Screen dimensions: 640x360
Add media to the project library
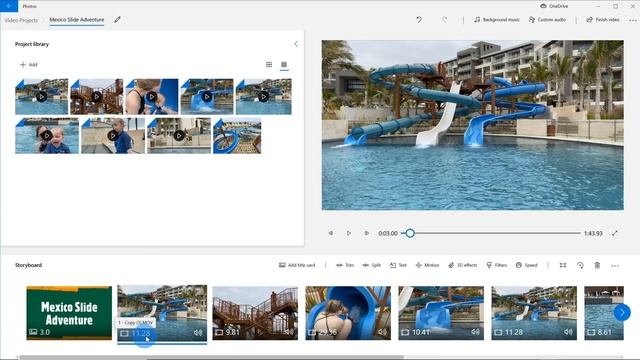(29, 64)
